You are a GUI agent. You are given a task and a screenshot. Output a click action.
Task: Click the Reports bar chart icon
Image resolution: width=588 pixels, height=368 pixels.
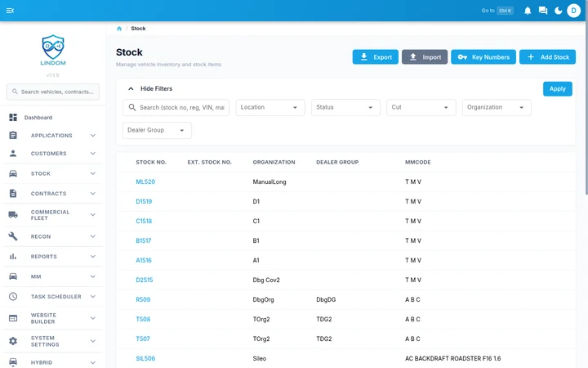[13, 257]
